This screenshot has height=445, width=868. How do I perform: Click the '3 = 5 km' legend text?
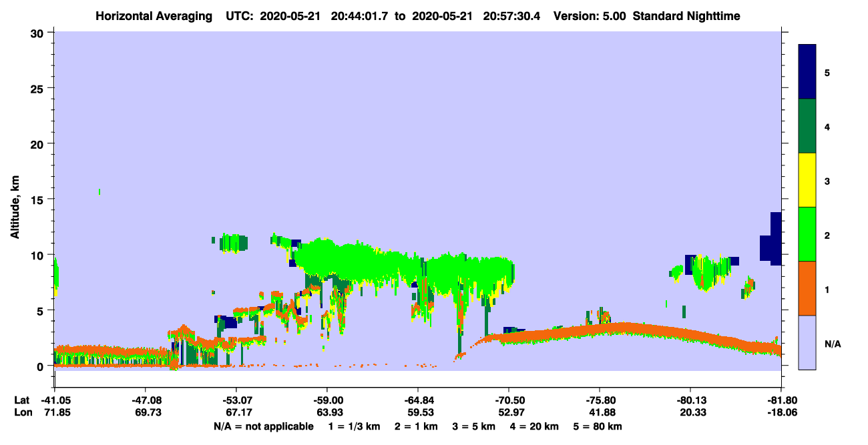(x=473, y=426)
